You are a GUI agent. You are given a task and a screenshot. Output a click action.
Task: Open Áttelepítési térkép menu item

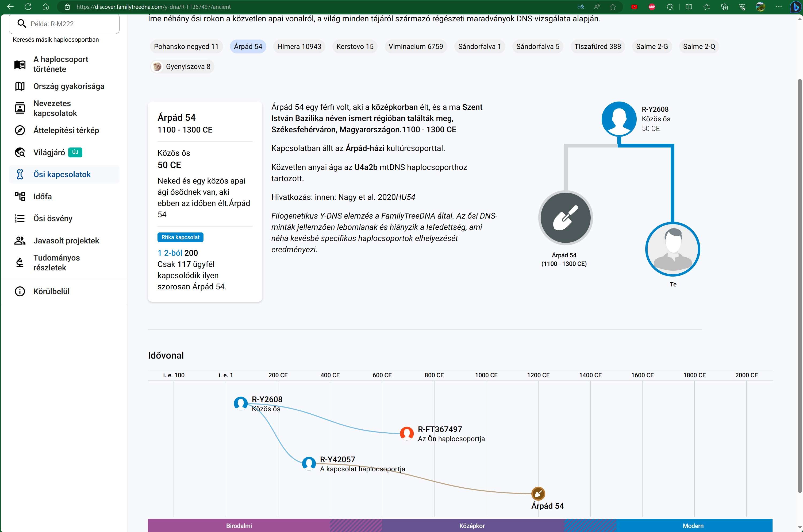click(x=64, y=130)
